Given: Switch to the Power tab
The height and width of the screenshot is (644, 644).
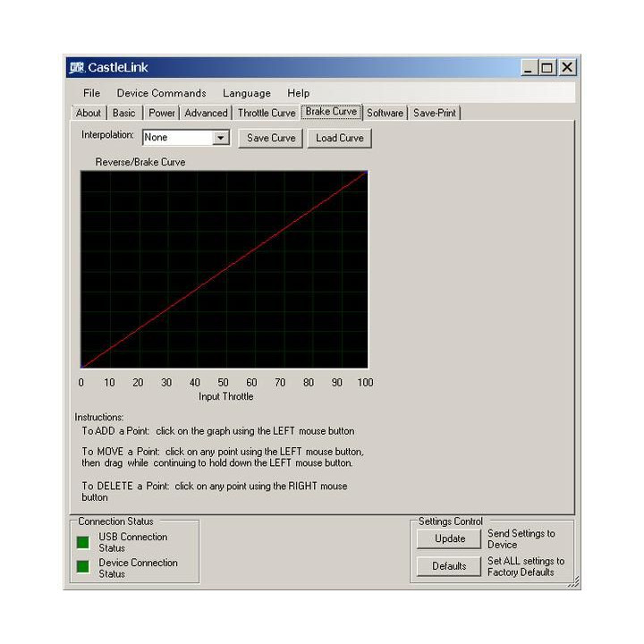Looking at the screenshot, I should pyautogui.click(x=161, y=113).
